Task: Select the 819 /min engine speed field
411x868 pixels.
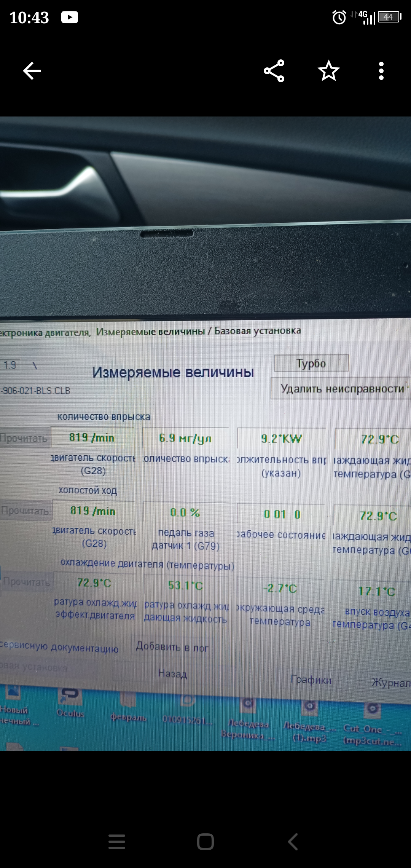Action: point(92,438)
